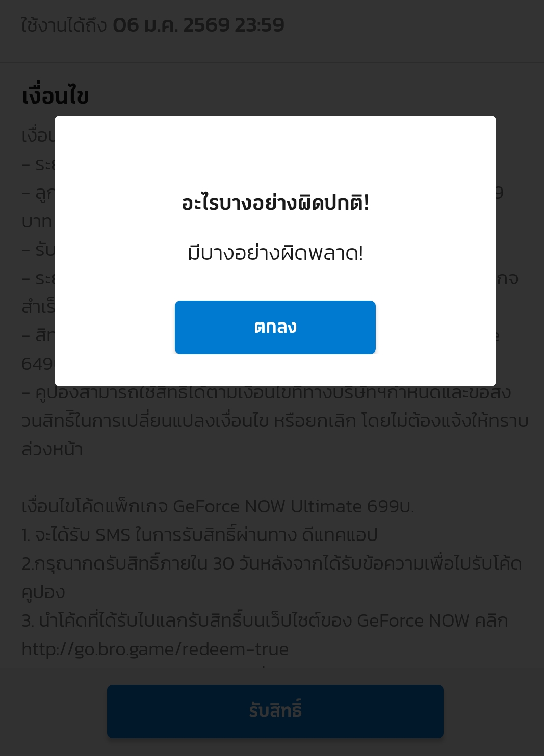
Task: Click the ใช้งานได้ถึง label
Action: (x=64, y=25)
